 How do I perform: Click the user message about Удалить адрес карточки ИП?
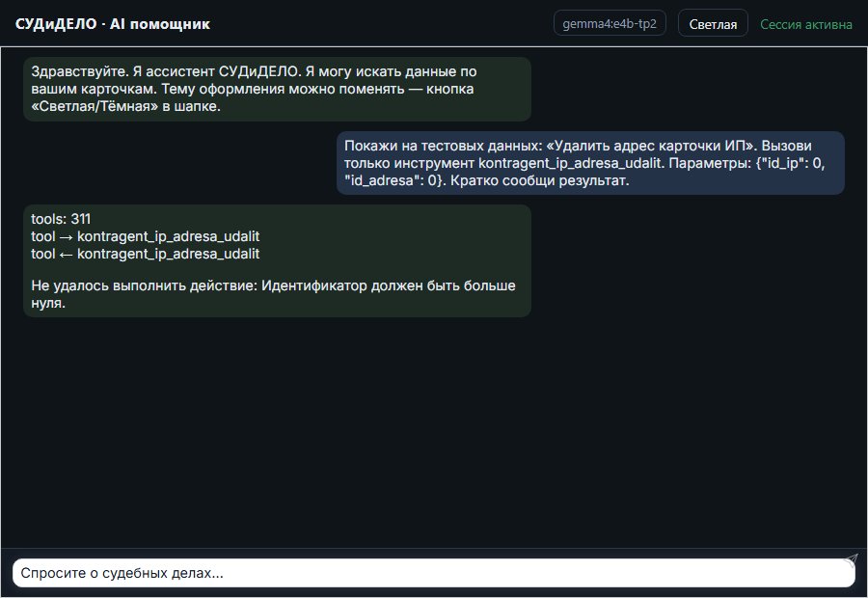tap(590, 163)
